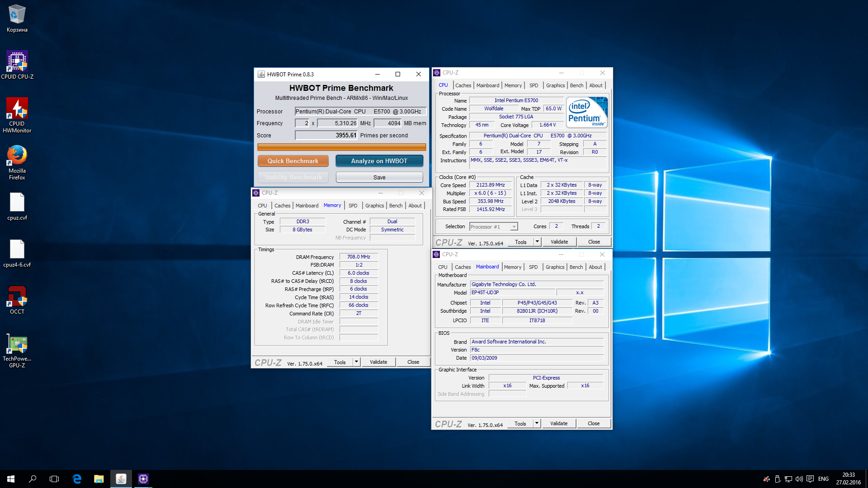
Task: Open CPU tab in CPU-Z Mainboard window
Action: pos(443,267)
